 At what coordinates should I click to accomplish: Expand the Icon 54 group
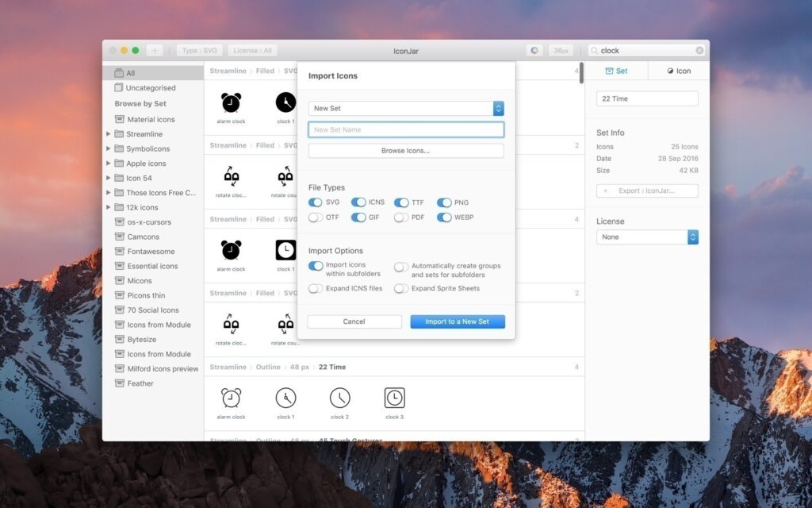[x=108, y=178]
